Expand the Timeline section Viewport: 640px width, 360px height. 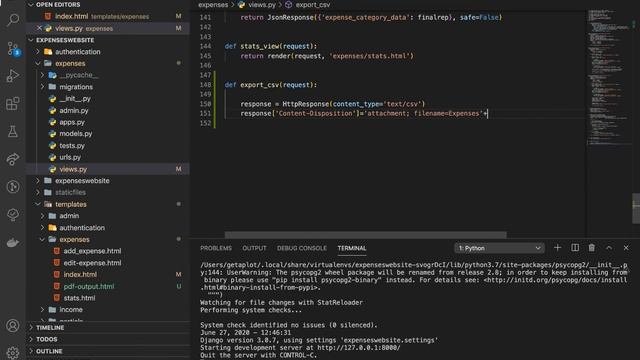coord(50,328)
